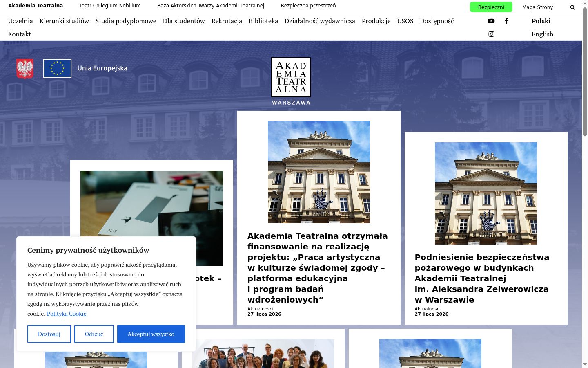Go to Teatr Collegium Nobilium
The width and height of the screenshot is (588, 368).
110,6
